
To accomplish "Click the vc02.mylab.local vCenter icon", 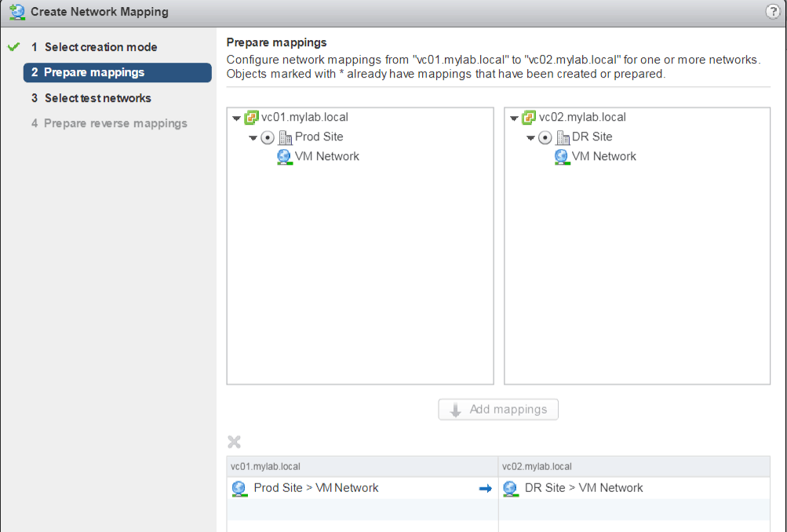I will (529, 118).
